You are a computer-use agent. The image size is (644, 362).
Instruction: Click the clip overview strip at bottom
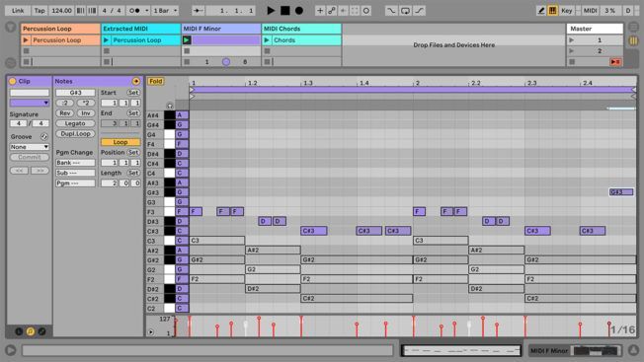click(x=461, y=350)
